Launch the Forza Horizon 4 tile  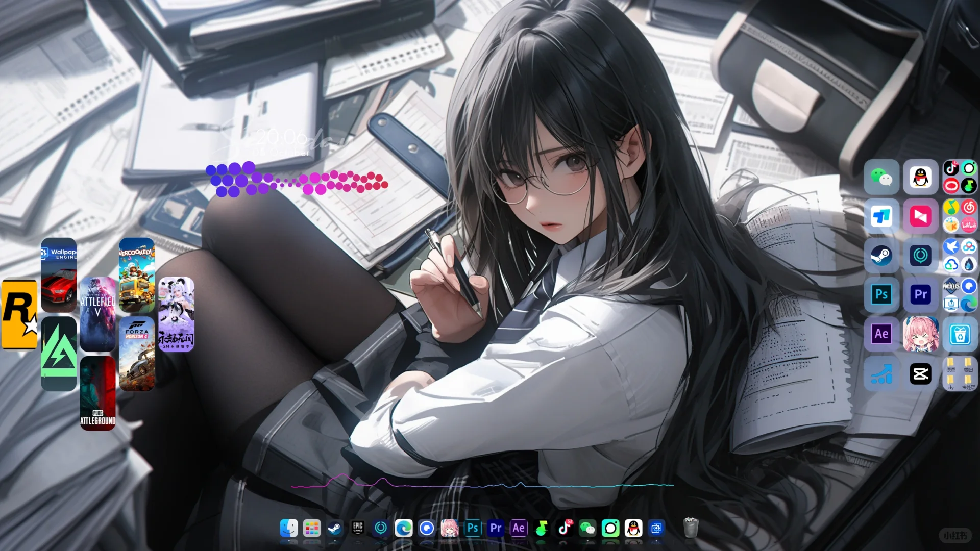137,354
